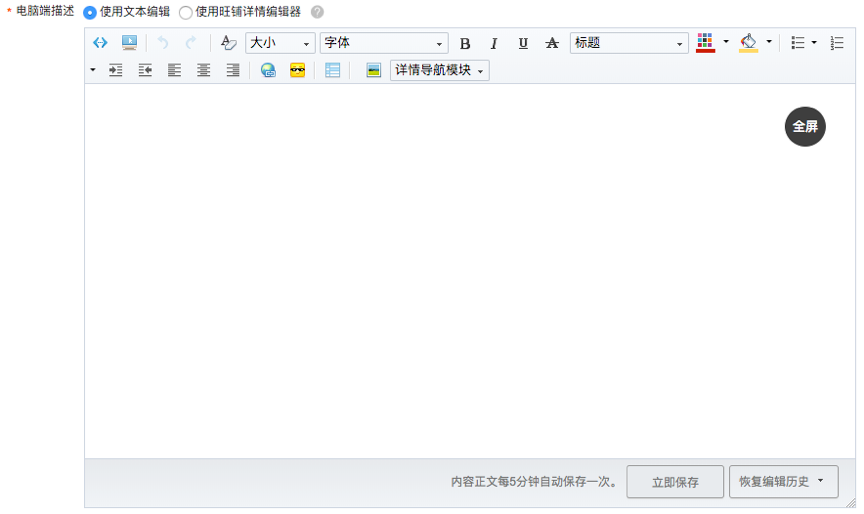Insert a bulleted list

click(x=797, y=42)
